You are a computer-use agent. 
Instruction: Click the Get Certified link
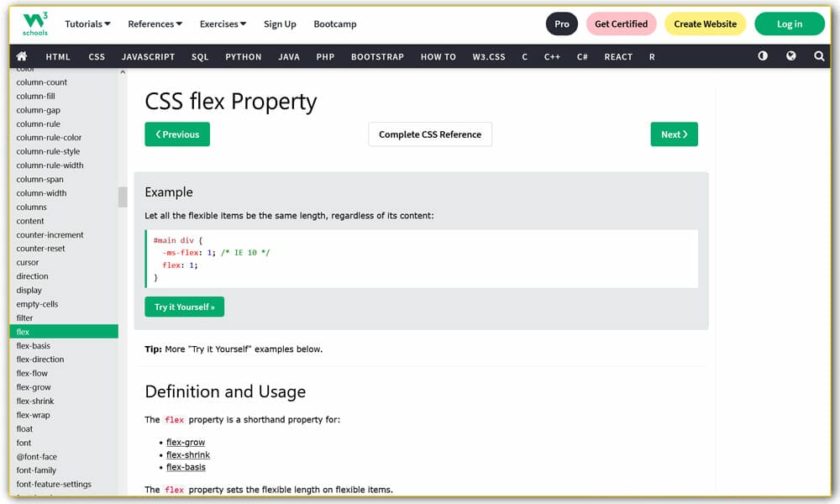[x=622, y=24]
